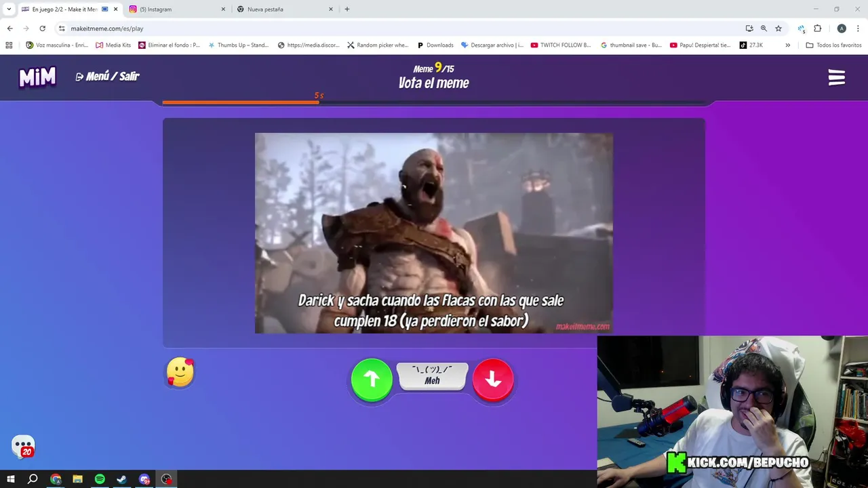This screenshot has height=488, width=868.
Task: Vote Meh on the meme
Action: [x=433, y=376]
